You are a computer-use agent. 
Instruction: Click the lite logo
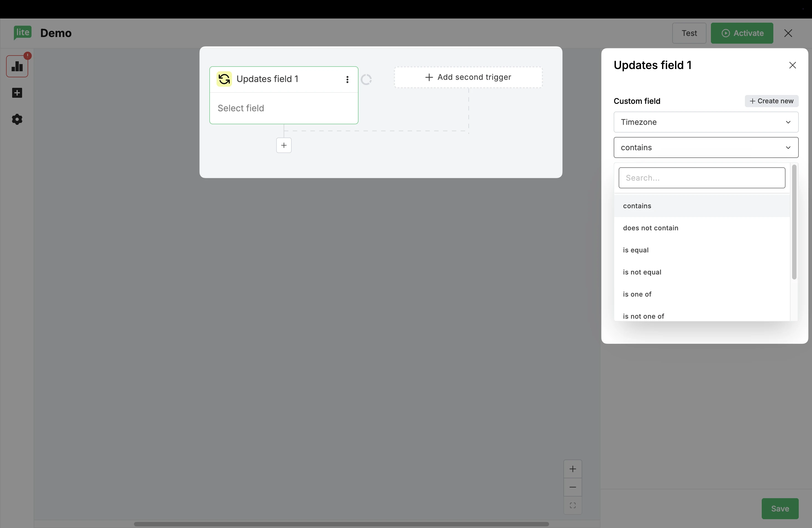tap(23, 33)
